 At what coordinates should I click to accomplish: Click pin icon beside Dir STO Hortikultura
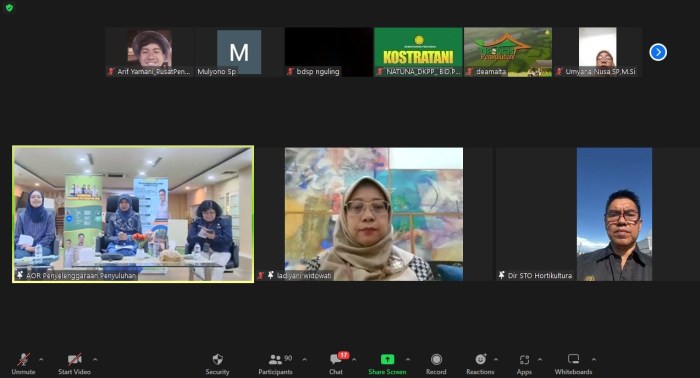[x=502, y=275]
